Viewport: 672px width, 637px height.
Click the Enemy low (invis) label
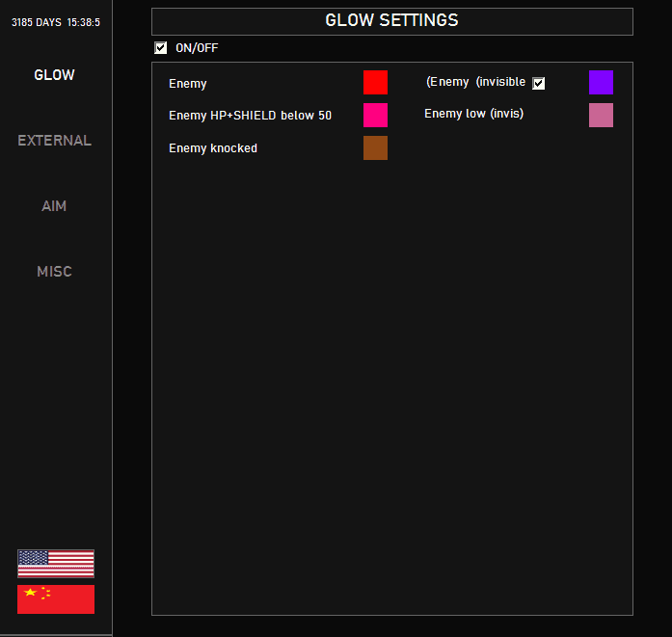[x=474, y=114]
